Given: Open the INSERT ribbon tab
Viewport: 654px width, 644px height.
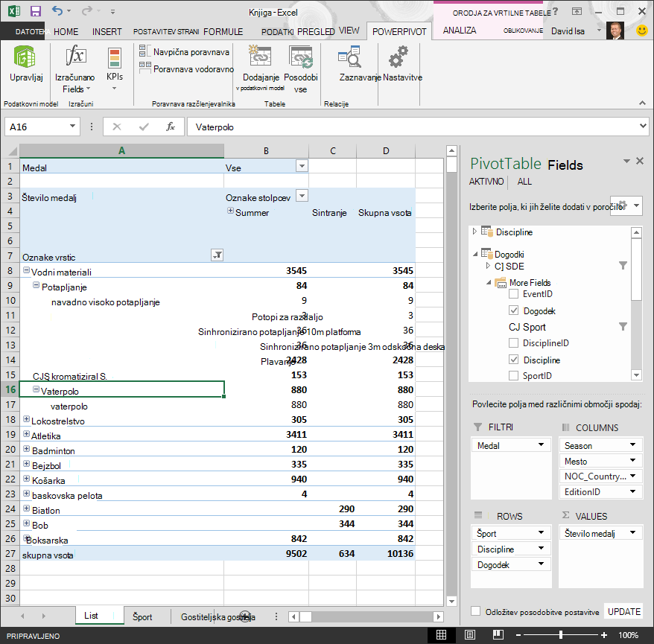Looking at the screenshot, I should (107, 32).
